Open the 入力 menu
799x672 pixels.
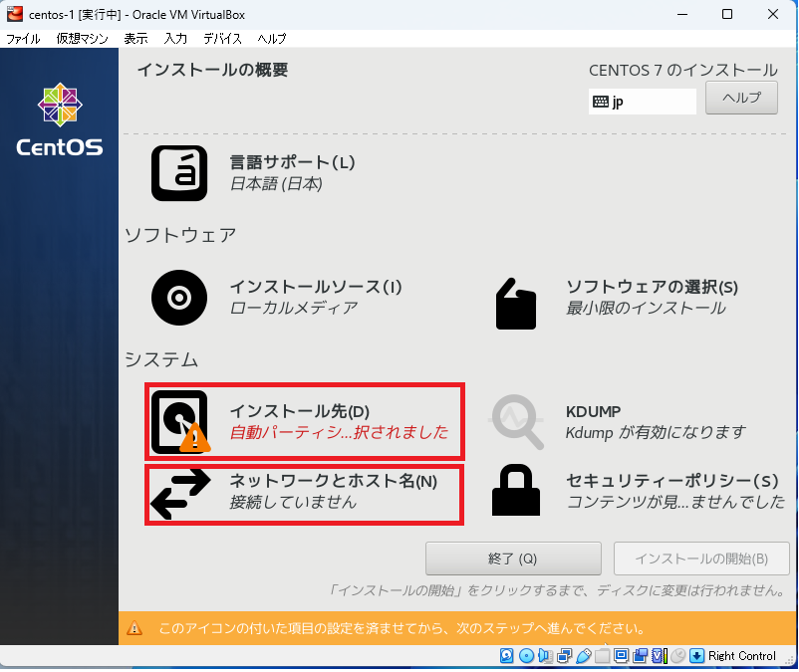point(175,39)
